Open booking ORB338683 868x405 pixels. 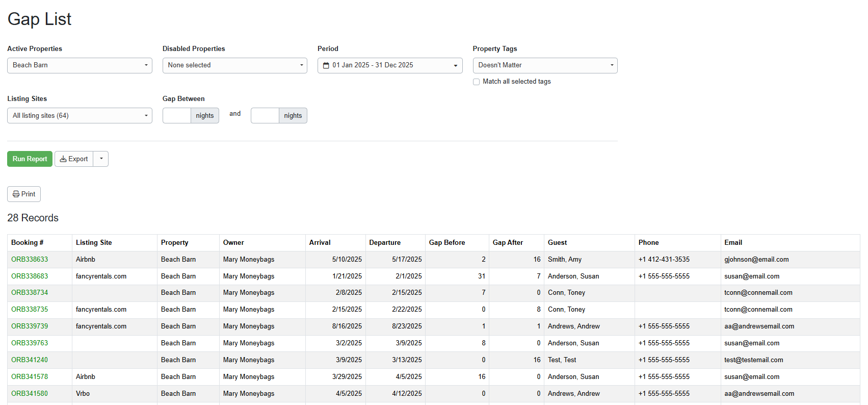(x=30, y=276)
